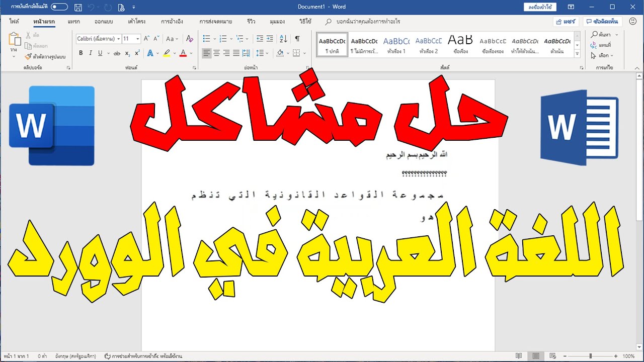644x362 pixels.
Task: Click the ข้อคิดเห็น (Comments) button
Action: click(603, 22)
